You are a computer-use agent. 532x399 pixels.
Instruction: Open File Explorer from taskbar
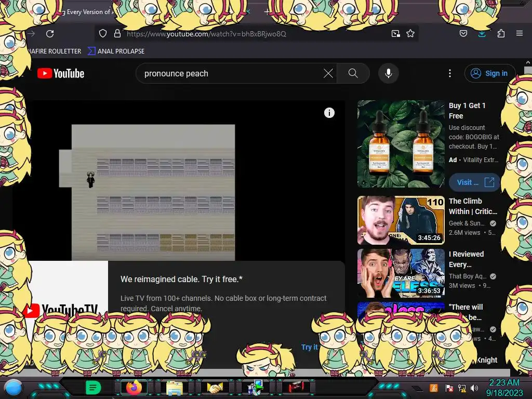click(x=175, y=388)
